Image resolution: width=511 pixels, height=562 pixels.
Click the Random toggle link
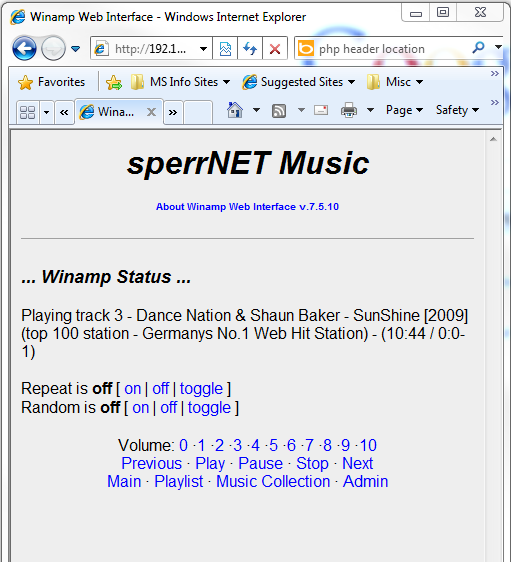click(x=209, y=408)
